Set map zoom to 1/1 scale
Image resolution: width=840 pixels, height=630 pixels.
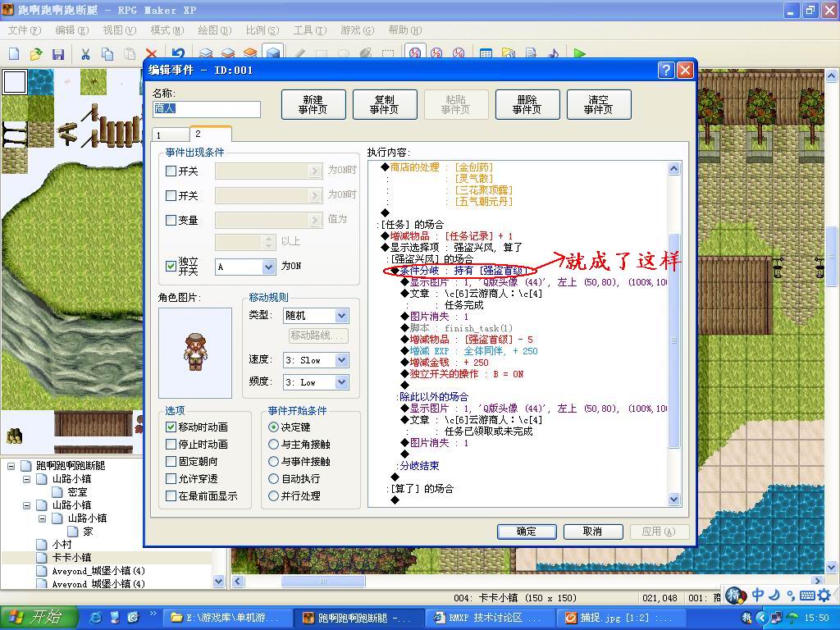click(414, 52)
